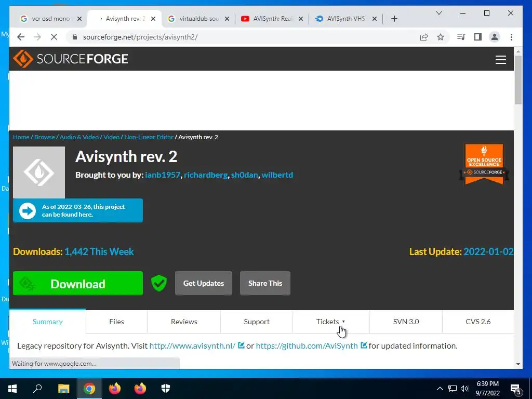Open the Chrome profile avatar
The width and height of the screenshot is (532, 399).
coord(495,37)
